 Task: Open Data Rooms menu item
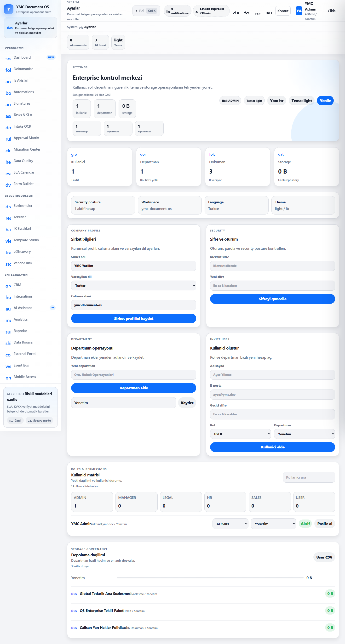point(30,343)
